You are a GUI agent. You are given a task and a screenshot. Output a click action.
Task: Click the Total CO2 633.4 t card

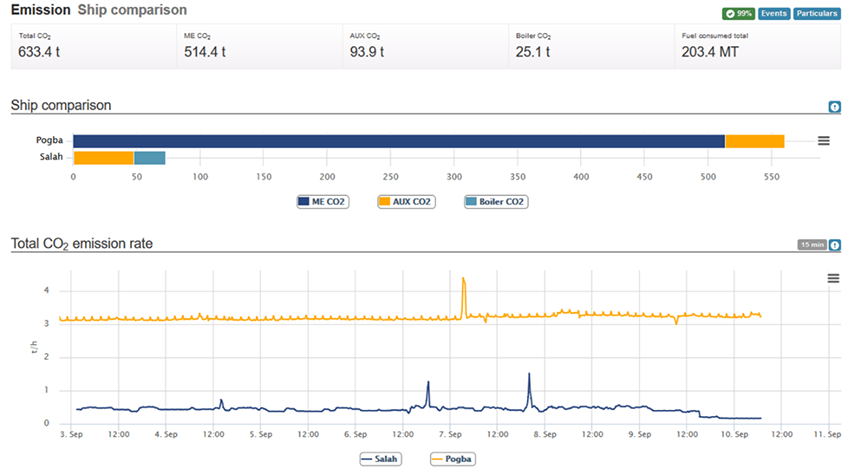[x=92, y=47]
